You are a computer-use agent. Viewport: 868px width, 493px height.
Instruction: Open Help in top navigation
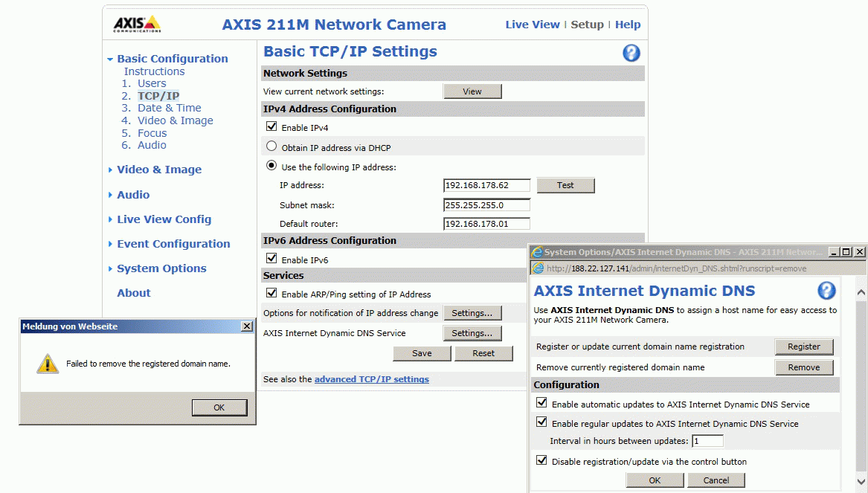click(627, 25)
